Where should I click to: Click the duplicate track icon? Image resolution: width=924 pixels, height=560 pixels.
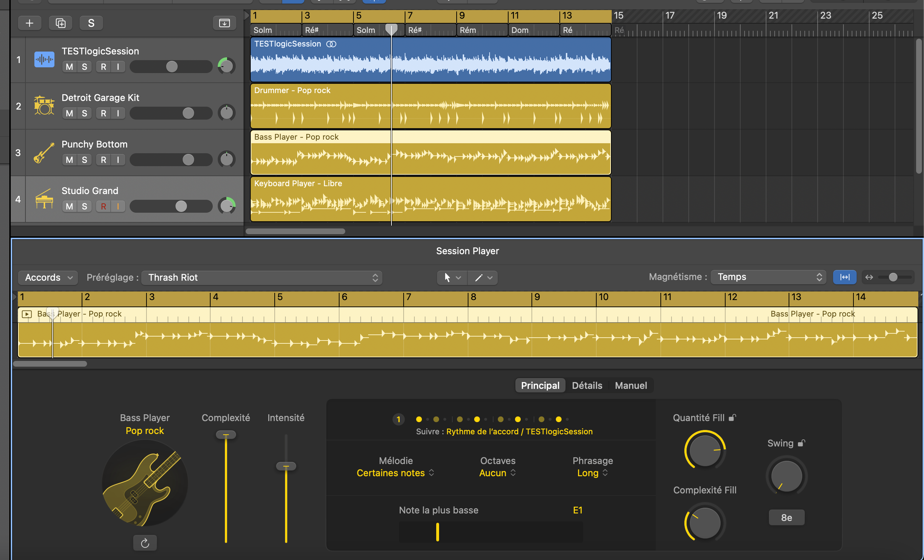point(61,23)
